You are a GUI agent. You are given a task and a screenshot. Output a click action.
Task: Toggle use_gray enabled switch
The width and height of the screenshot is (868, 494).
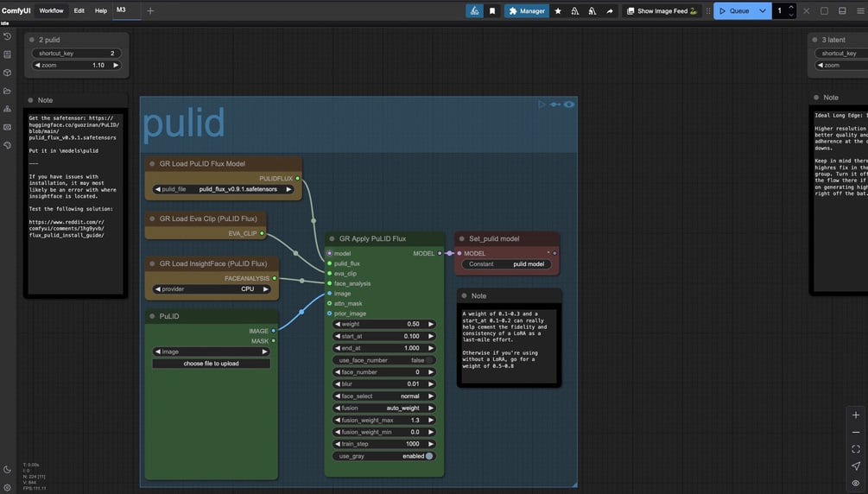[x=429, y=456]
